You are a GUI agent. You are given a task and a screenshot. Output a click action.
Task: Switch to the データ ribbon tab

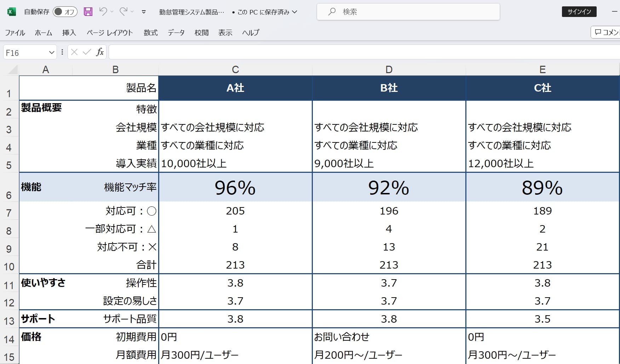pyautogui.click(x=176, y=33)
